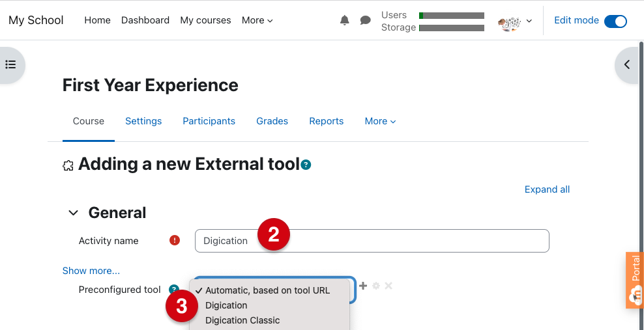Open the orange Portal side tab
The image size is (644, 330).
coord(635,280)
